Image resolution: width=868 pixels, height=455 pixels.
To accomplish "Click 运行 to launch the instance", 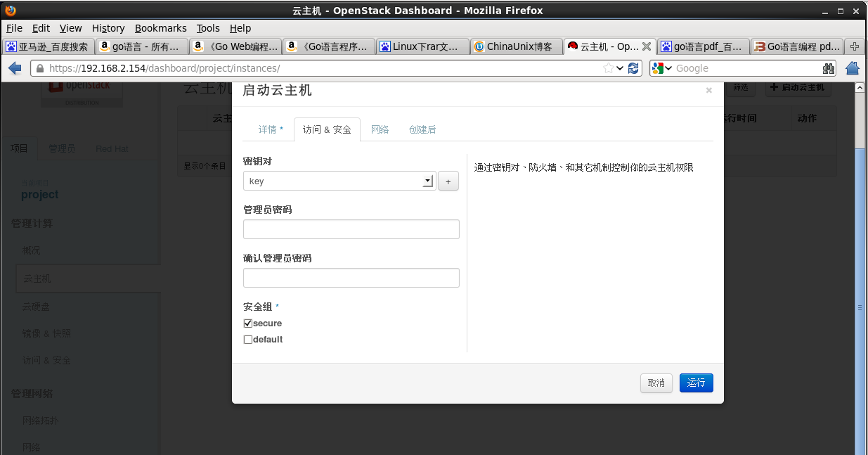I will pos(696,383).
